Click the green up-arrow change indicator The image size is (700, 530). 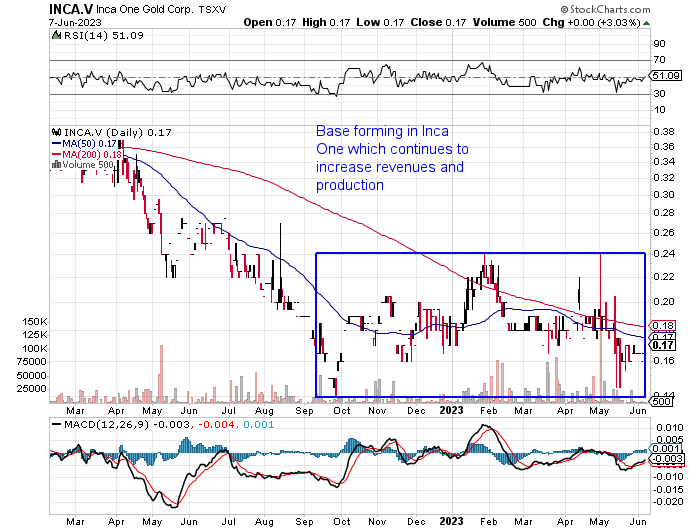646,23
